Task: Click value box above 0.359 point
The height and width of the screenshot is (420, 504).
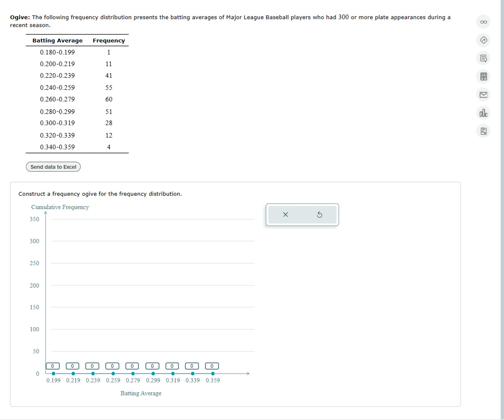Action: point(212,366)
